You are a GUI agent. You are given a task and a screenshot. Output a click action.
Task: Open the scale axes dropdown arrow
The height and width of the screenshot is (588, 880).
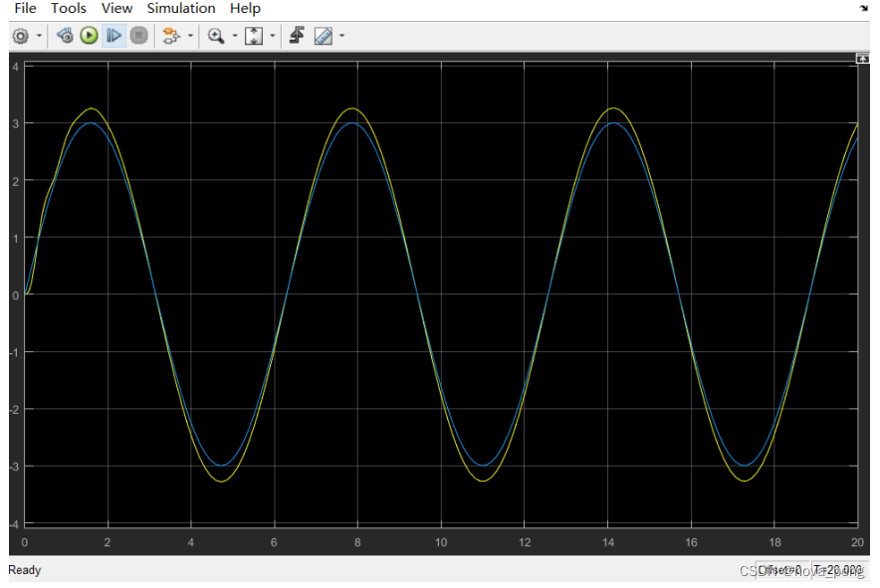pyautogui.click(x=273, y=37)
